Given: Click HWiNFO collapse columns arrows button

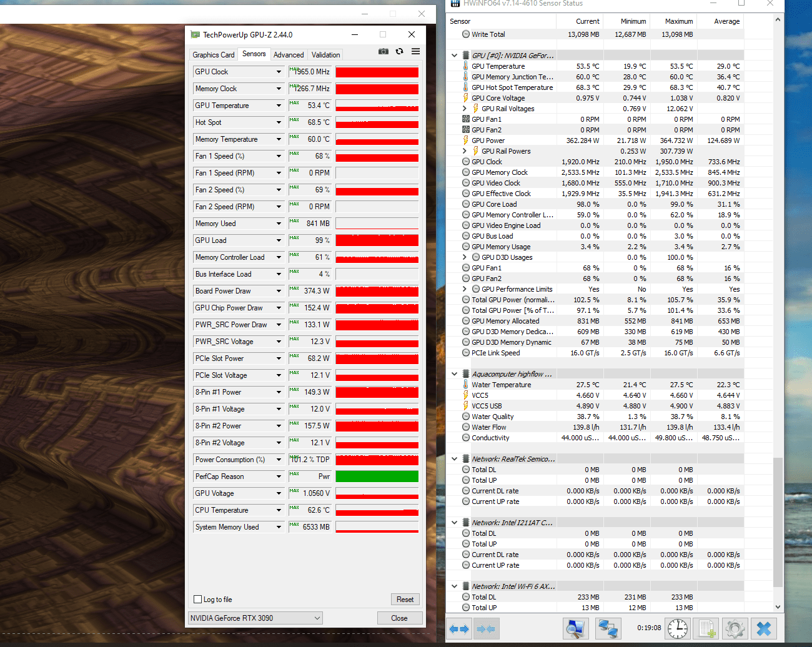Looking at the screenshot, I should coord(486,629).
